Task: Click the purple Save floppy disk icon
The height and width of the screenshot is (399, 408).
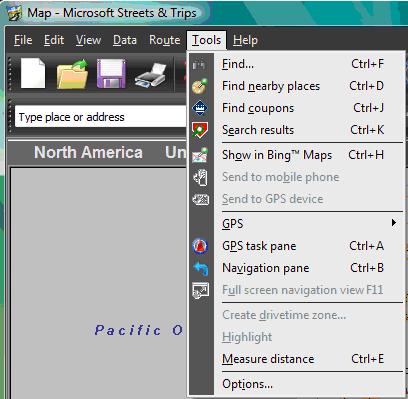Action: click(111, 73)
